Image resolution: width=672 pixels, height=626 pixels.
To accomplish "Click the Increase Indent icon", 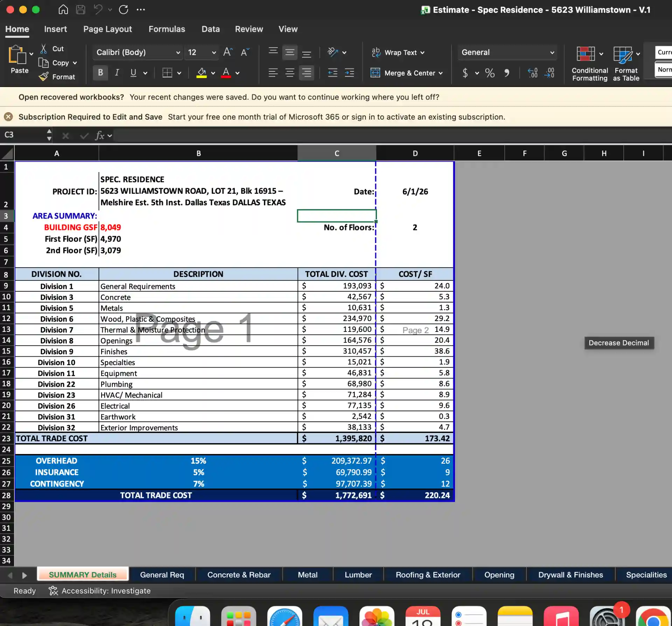I will pos(349,73).
